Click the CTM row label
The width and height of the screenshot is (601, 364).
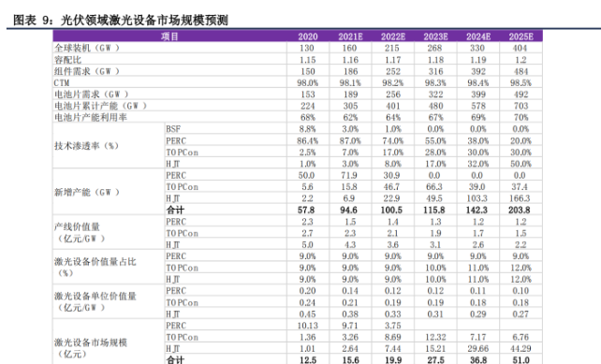tap(62, 82)
